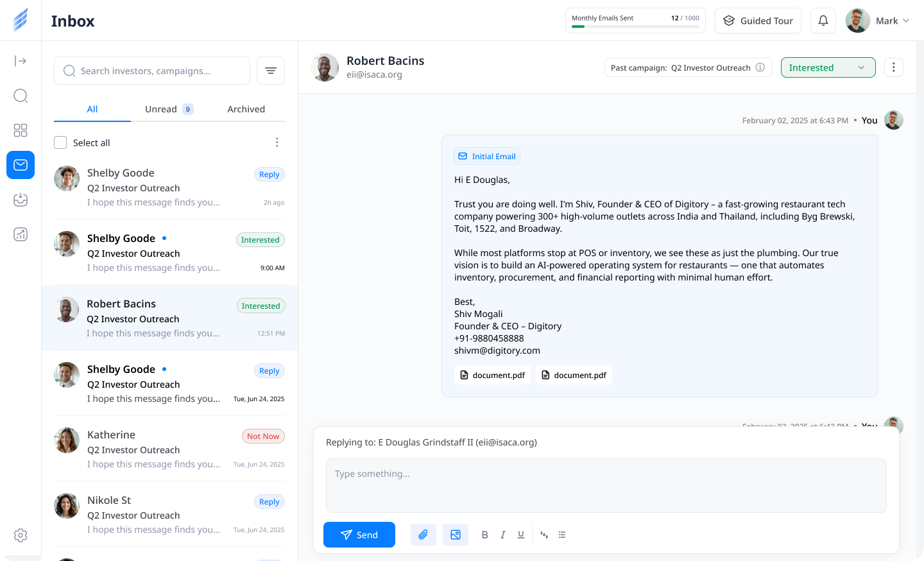Click the Initial Email tag
924x561 pixels.
point(487,156)
